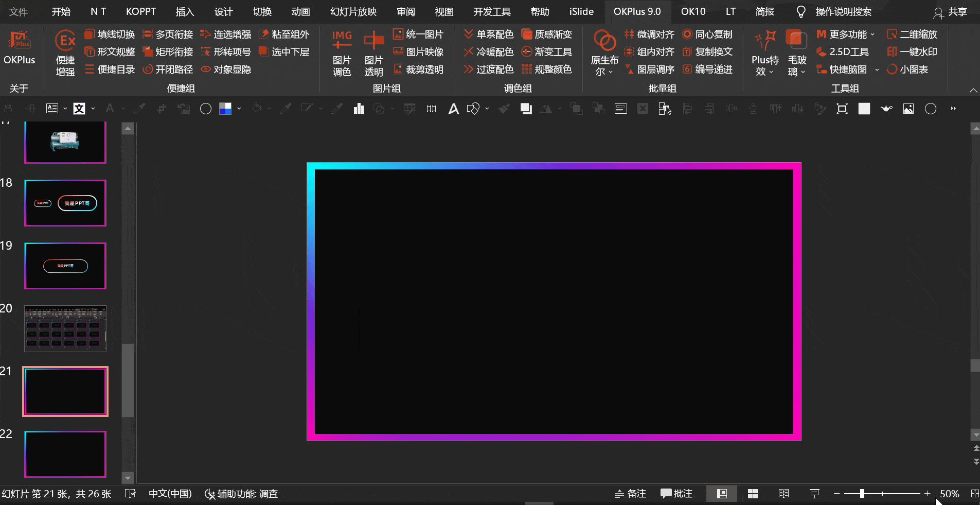This screenshot has width=980, height=505.
Task: Apply 单系配色 color tool
Action: click(489, 34)
